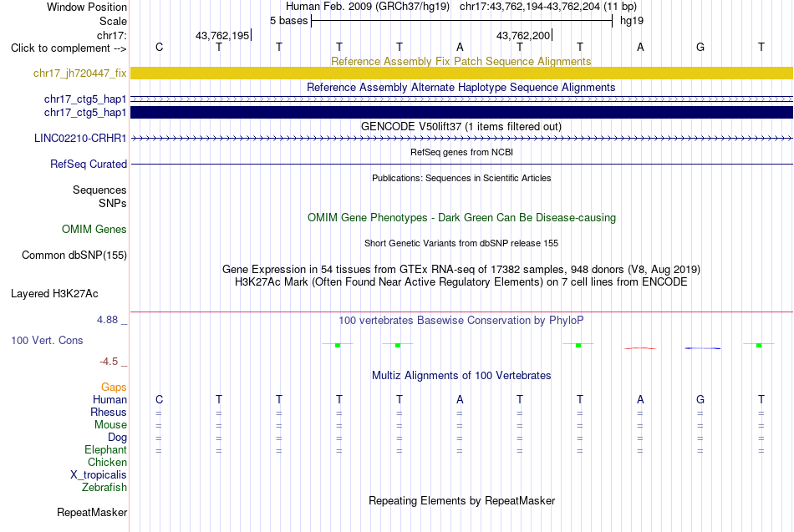
Task: Click the -4.5 PhyloP lower value
Action: (x=109, y=362)
